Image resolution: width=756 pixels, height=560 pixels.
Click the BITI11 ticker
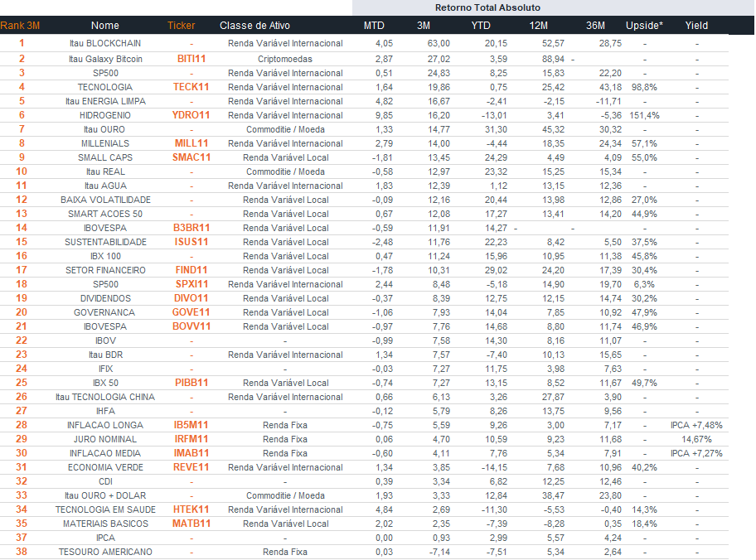pos(191,59)
